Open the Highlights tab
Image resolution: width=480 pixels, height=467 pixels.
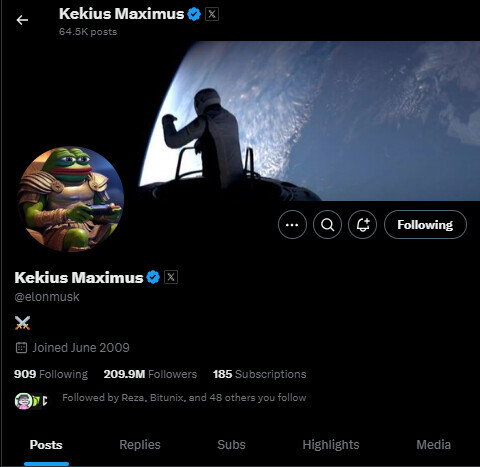[x=331, y=445]
